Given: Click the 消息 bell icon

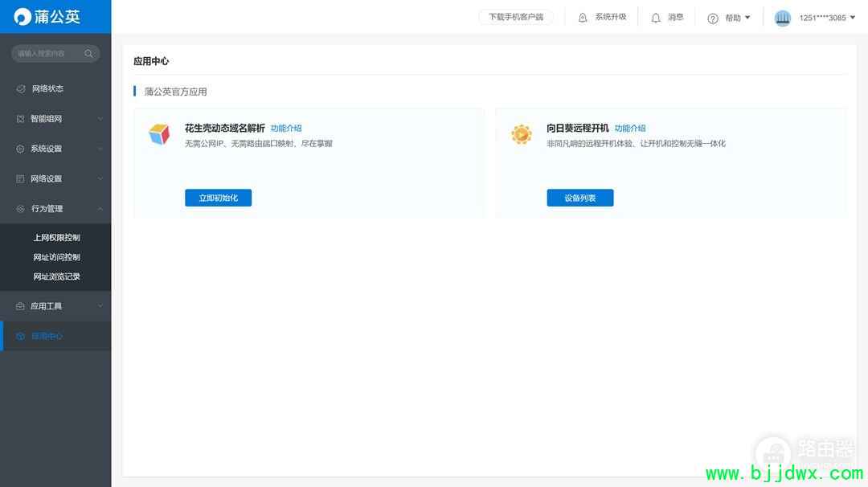Looking at the screenshot, I should point(656,18).
